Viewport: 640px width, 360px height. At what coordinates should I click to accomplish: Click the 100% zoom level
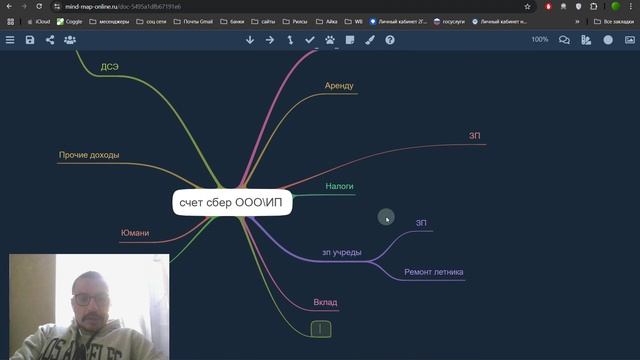[540, 40]
